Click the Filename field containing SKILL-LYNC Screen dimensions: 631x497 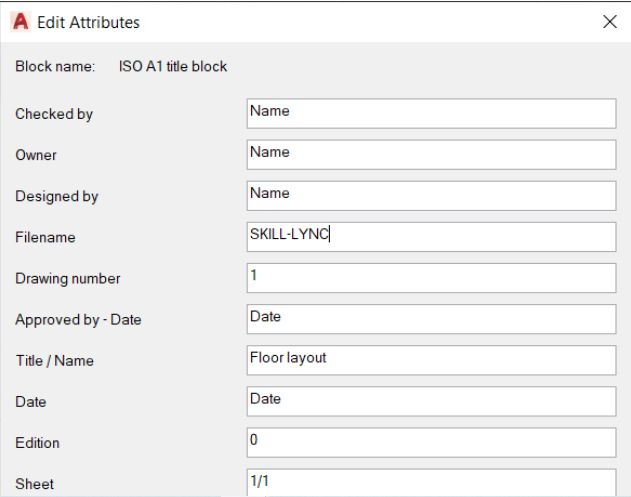[x=431, y=237]
